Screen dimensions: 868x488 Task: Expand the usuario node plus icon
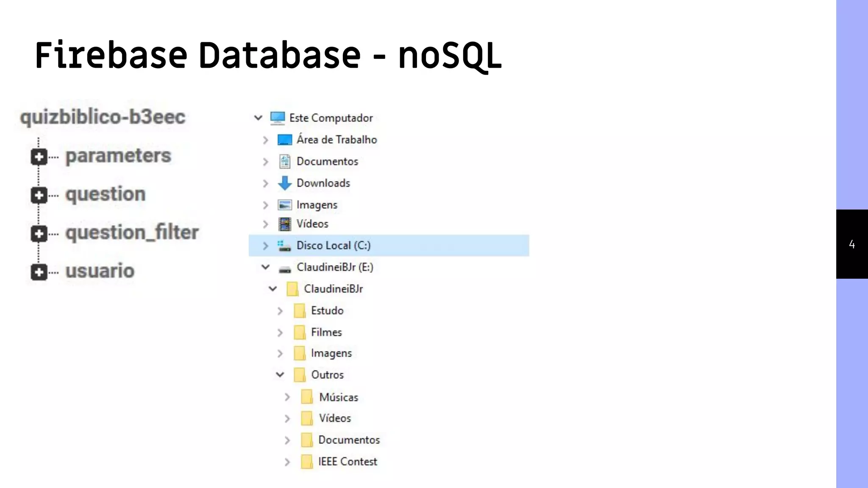click(x=39, y=272)
